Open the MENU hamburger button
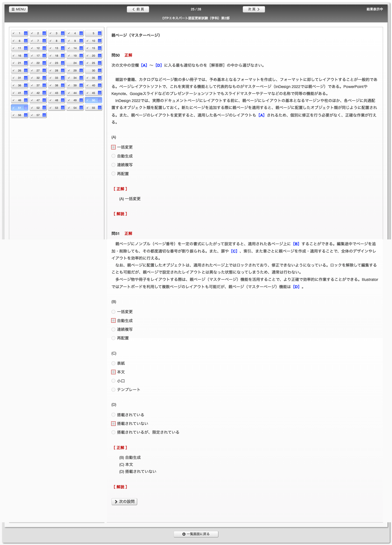Image resolution: width=392 pixels, height=545 pixels. [18, 9]
